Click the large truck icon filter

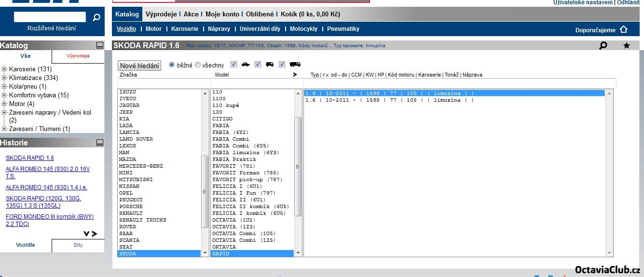coord(295,65)
